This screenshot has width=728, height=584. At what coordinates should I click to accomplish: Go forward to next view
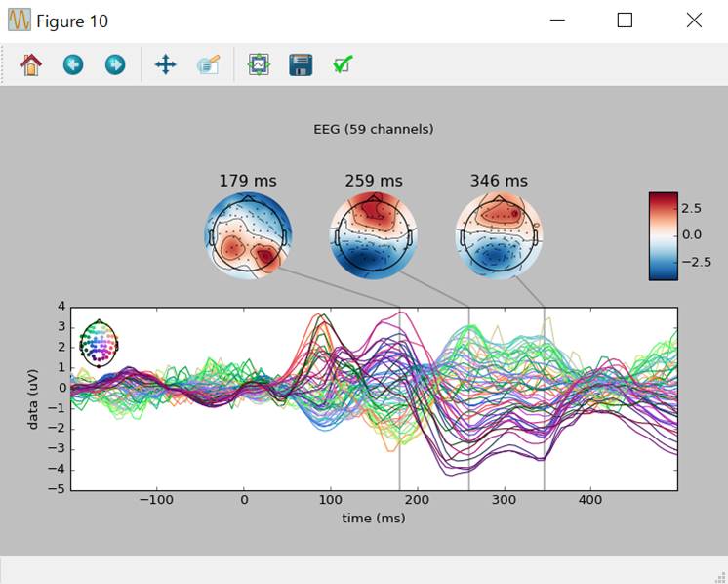[x=115, y=65]
